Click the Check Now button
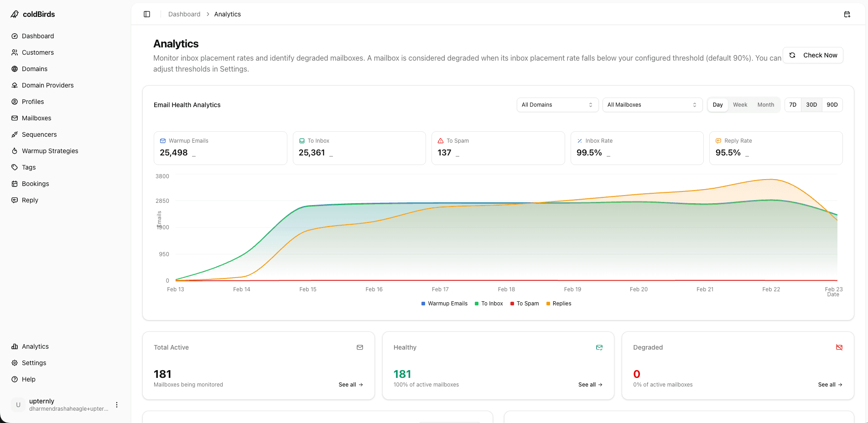This screenshot has width=868, height=423. 813,55
